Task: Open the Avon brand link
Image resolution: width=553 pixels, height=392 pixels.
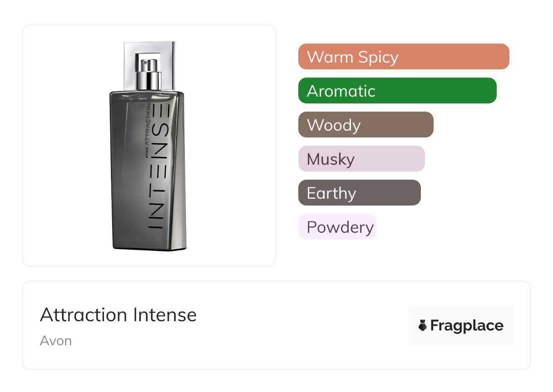Action: tap(55, 341)
